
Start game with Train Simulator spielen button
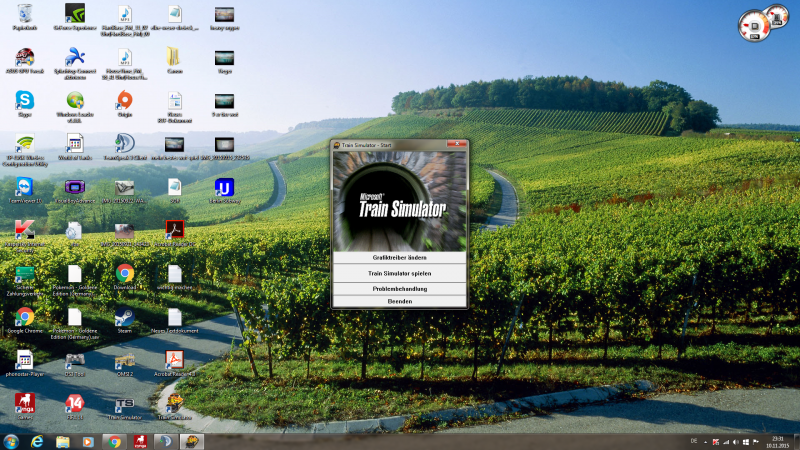[x=399, y=273]
